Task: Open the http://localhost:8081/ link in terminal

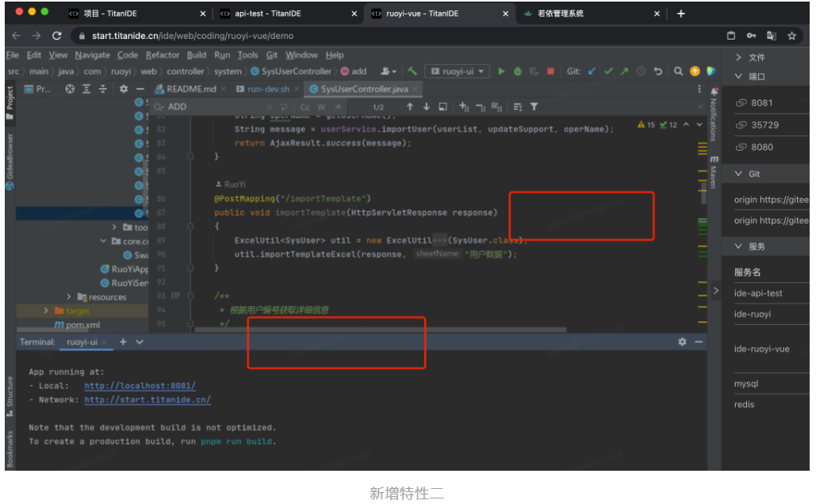Action: tap(140, 386)
